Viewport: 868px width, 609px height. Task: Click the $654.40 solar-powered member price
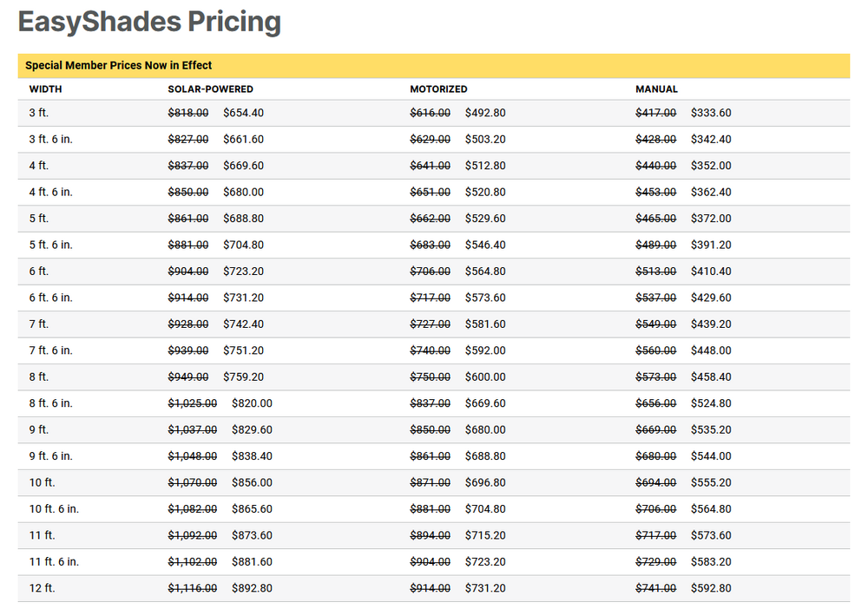[243, 113]
